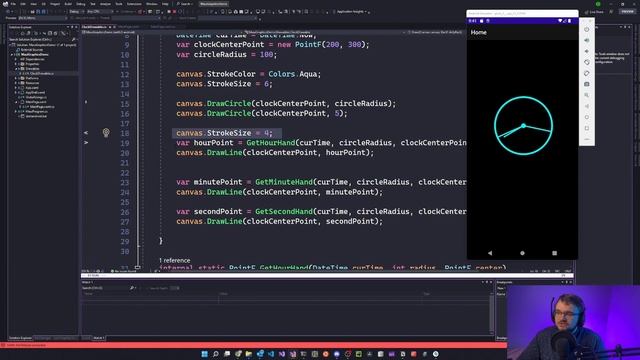Click the Live Share icon
This screenshot has height=360, width=640.
(587, 12)
